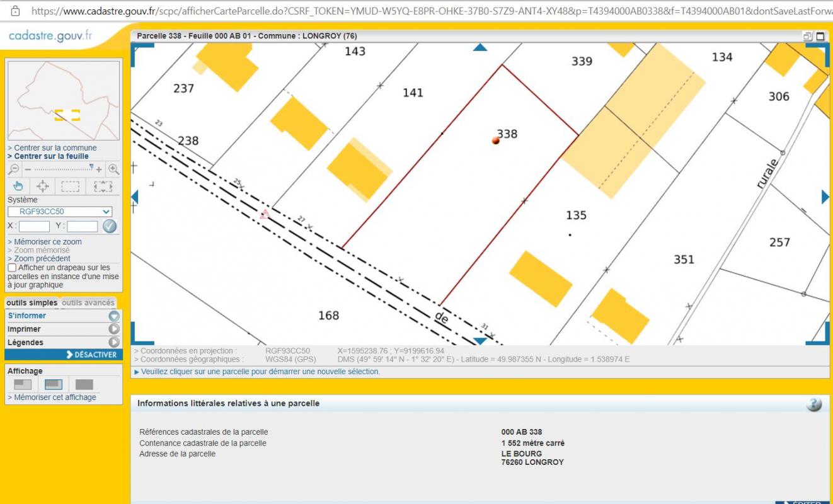The width and height of the screenshot is (833, 504).
Task: Validate X and Y coordinates with checkmark button
Action: [110, 226]
